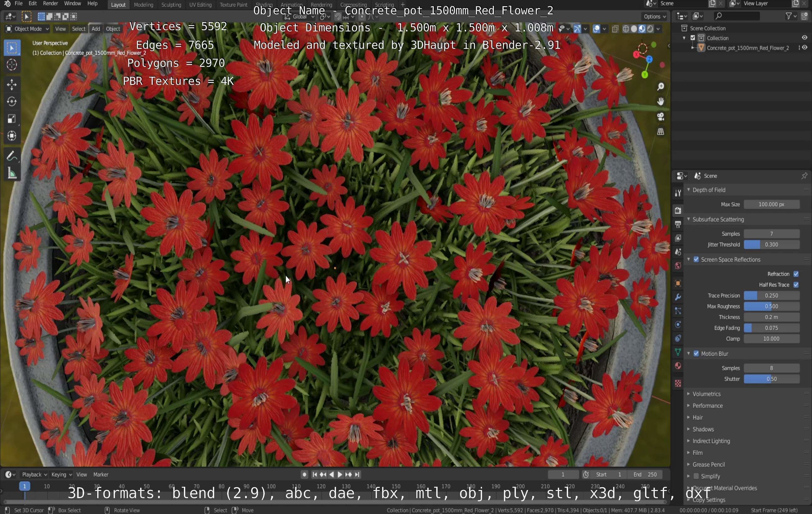Switch to the Modeling workspace tab
The height and width of the screenshot is (514, 812).
click(x=143, y=5)
